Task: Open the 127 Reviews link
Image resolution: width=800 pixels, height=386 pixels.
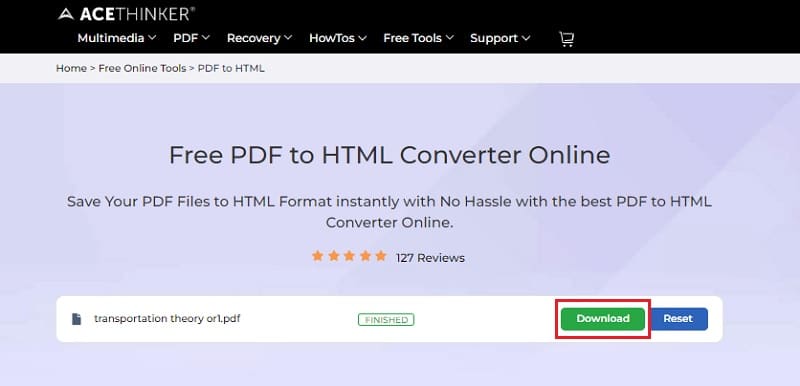Action: point(430,258)
